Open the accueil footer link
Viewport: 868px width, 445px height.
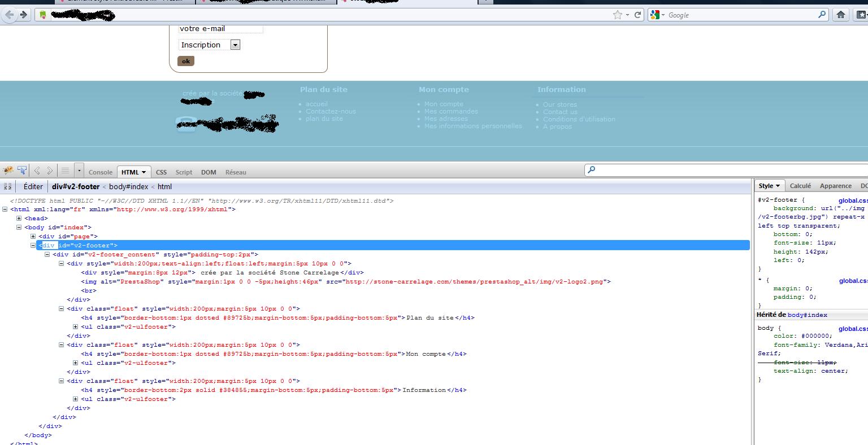[316, 104]
